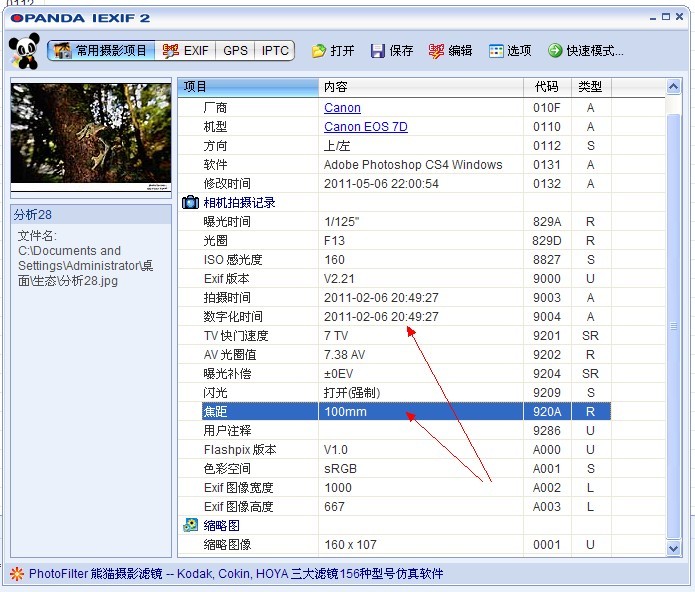
Task: Open 选项 options icon
Action: tap(496, 51)
